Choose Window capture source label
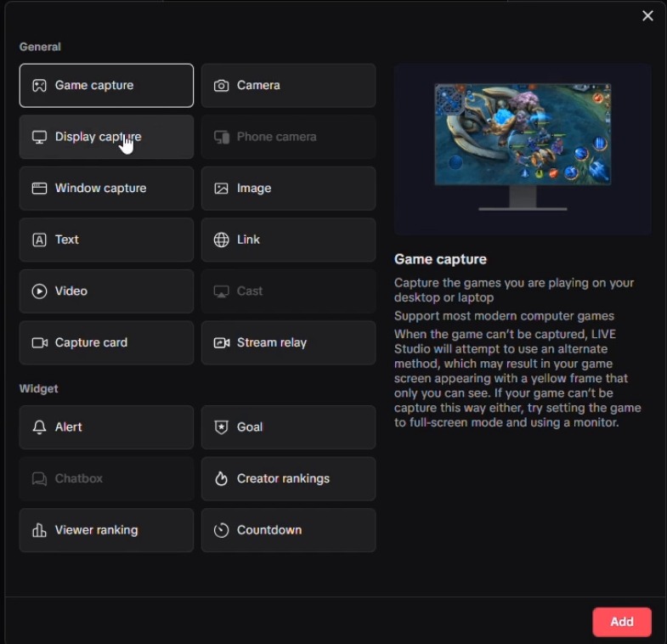This screenshot has height=644, width=667. [x=100, y=189]
